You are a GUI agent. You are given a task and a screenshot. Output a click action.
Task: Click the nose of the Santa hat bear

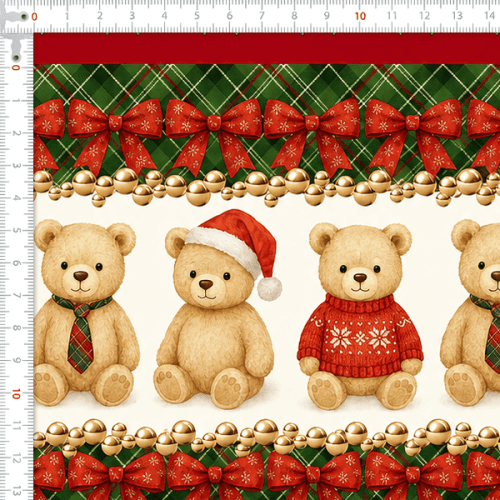[206, 285]
